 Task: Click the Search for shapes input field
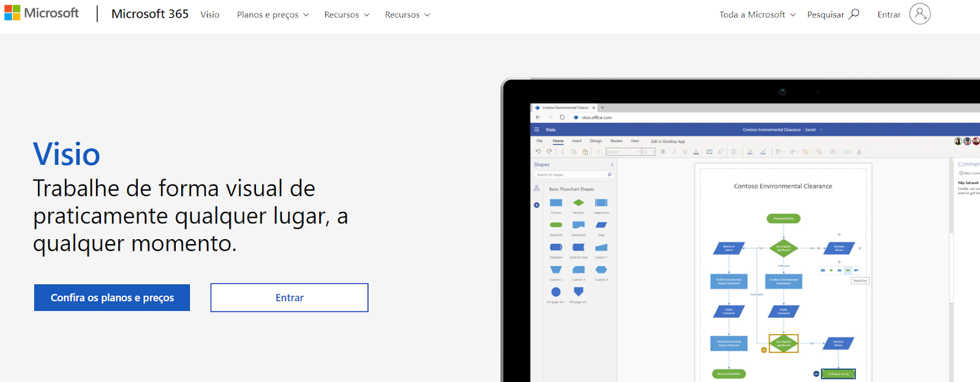pyautogui.click(x=570, y=175)
